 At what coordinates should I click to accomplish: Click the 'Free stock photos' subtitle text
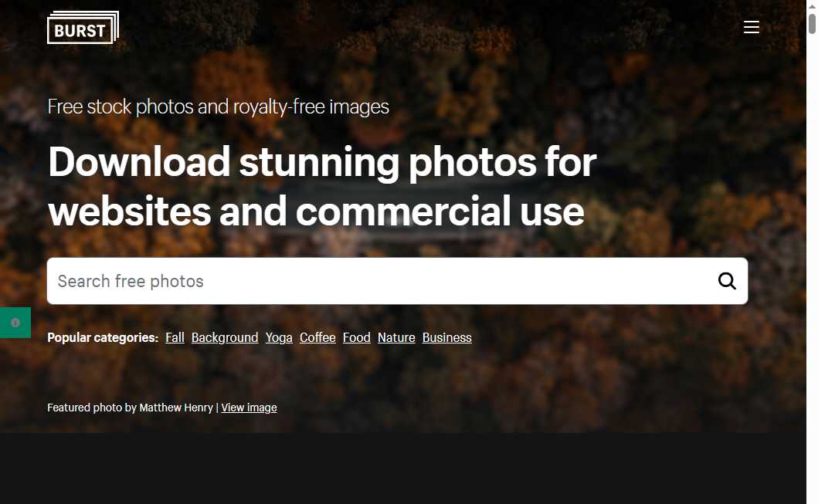[x=218, y=107]
